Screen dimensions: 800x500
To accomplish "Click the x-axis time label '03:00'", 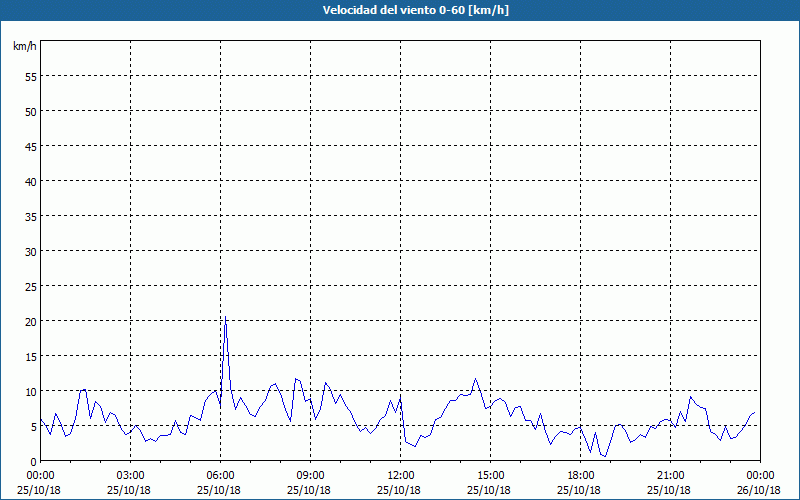I will [130, 476].
